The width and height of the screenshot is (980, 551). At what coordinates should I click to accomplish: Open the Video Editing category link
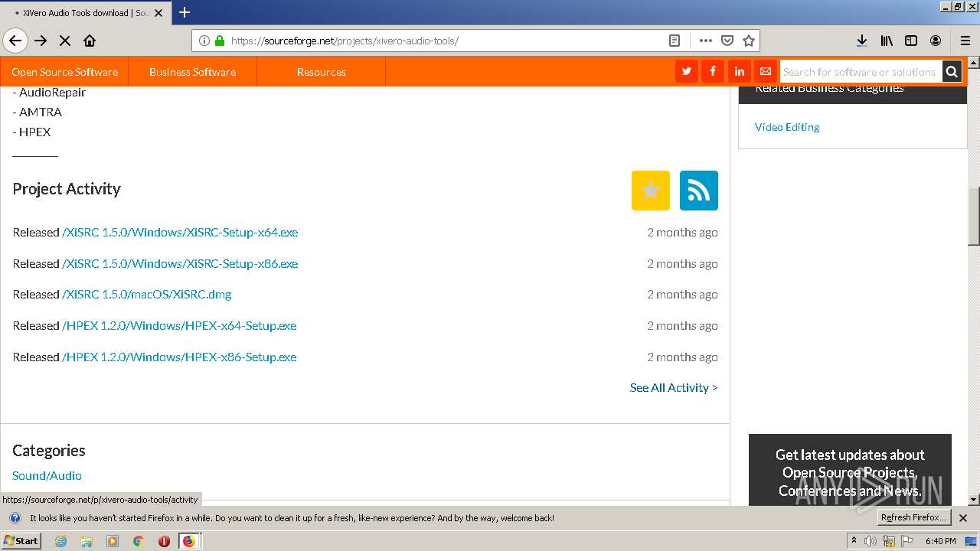(x=787, y=127)
